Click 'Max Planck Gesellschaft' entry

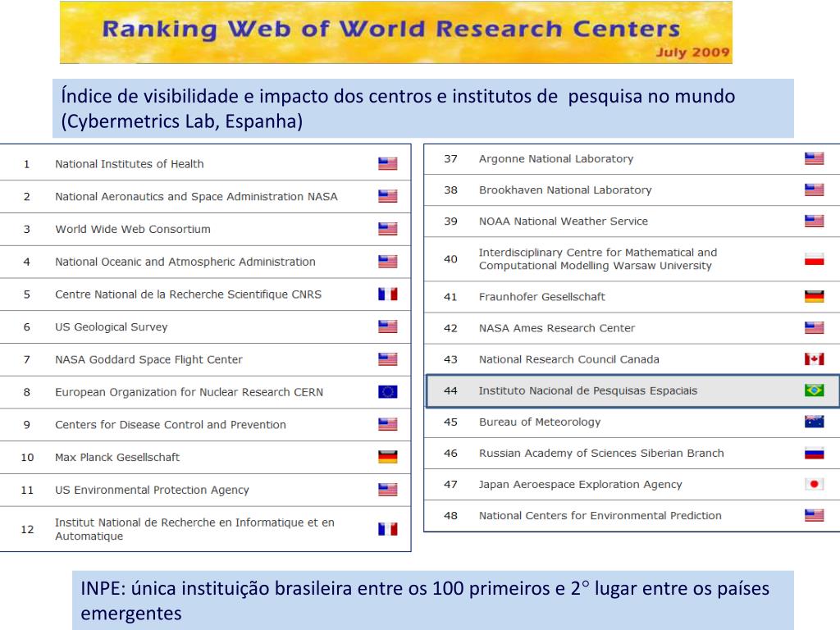116,458
